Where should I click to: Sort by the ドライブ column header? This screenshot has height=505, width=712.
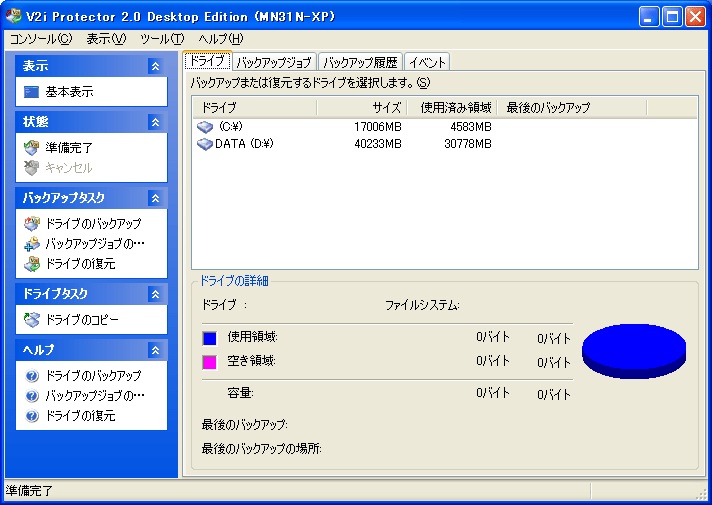(254, 108)
